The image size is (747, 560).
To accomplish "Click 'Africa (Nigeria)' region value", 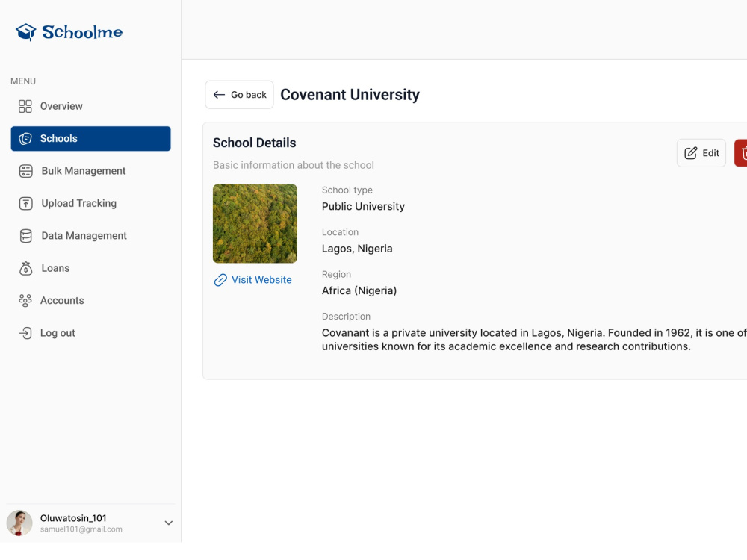I will [359, 290].
